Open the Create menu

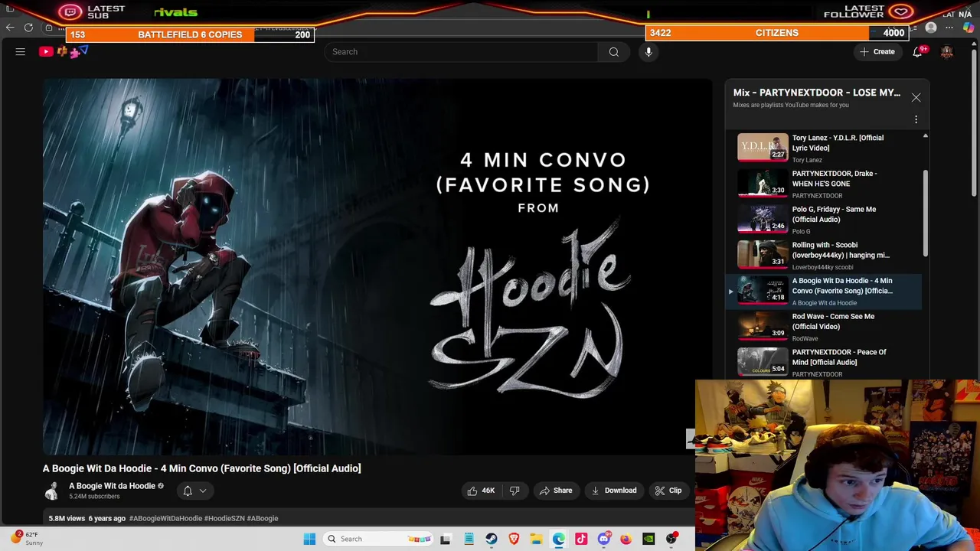[877, 52]
